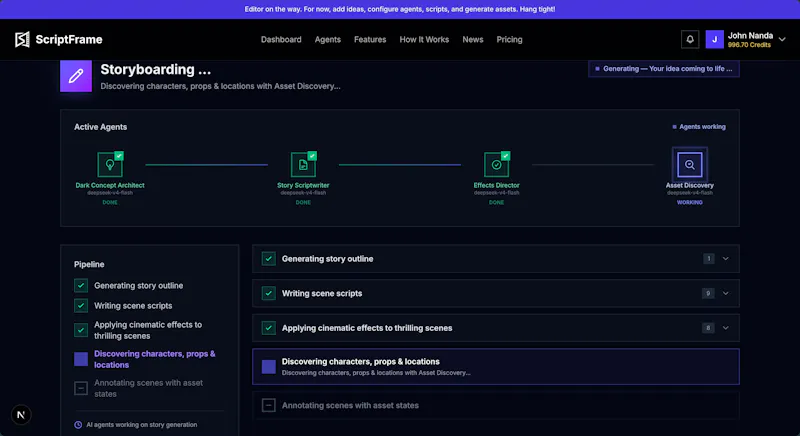Click Pipeline checkbox for Generating story outline

coord(81,286)
